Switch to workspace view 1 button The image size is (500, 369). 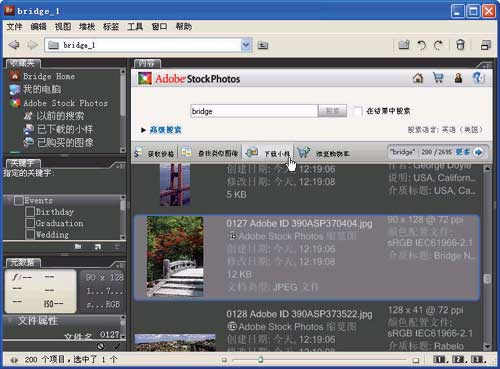440,359
